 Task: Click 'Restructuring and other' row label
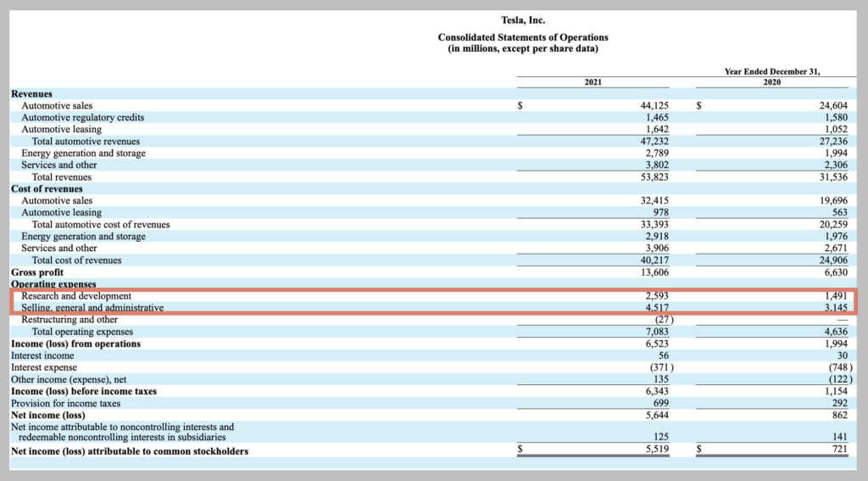[x=70, y=320]
